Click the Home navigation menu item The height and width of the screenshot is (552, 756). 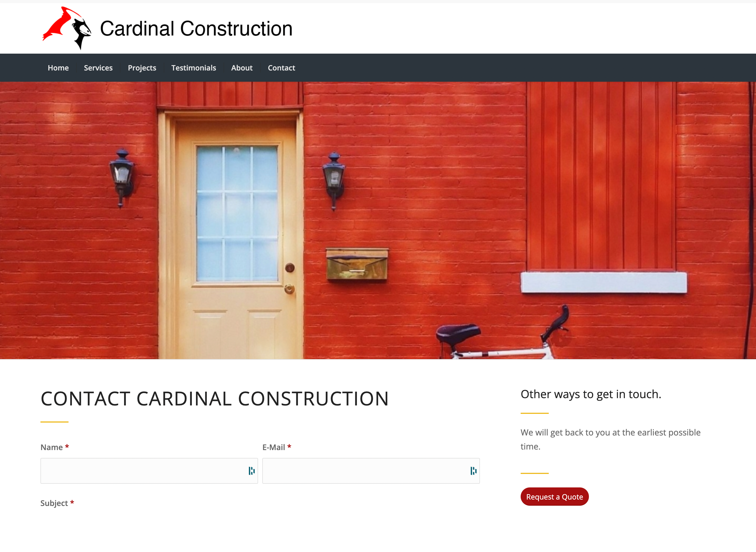coord(58,67)
